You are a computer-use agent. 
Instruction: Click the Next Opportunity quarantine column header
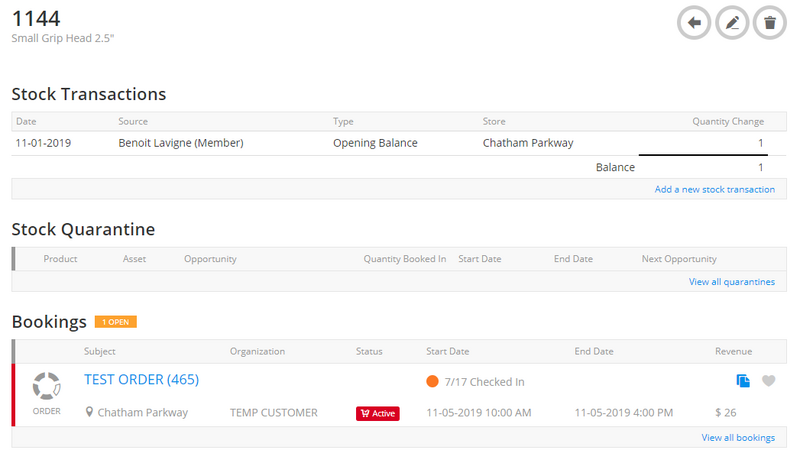(x=678, y=259)
